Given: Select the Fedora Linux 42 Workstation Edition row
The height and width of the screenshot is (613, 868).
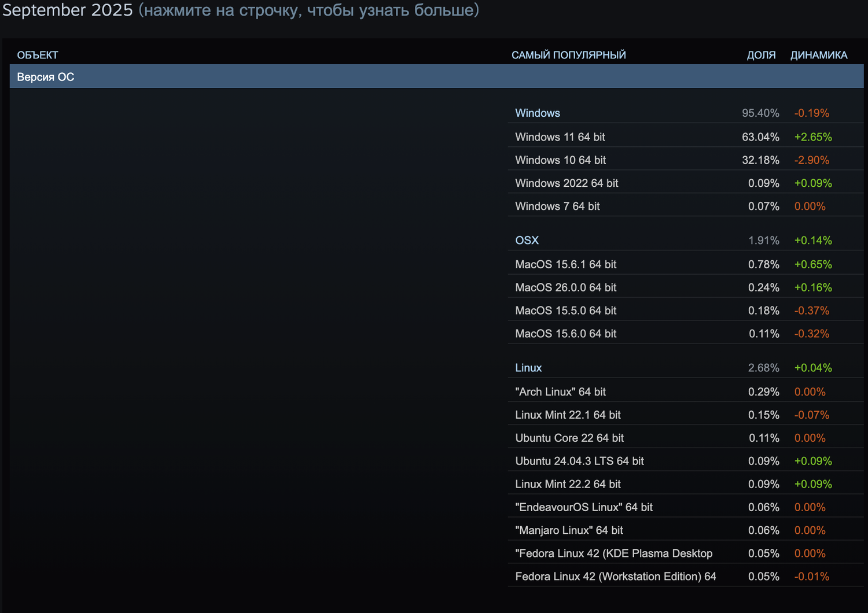Looking at the screenshot, I should 686,577.
